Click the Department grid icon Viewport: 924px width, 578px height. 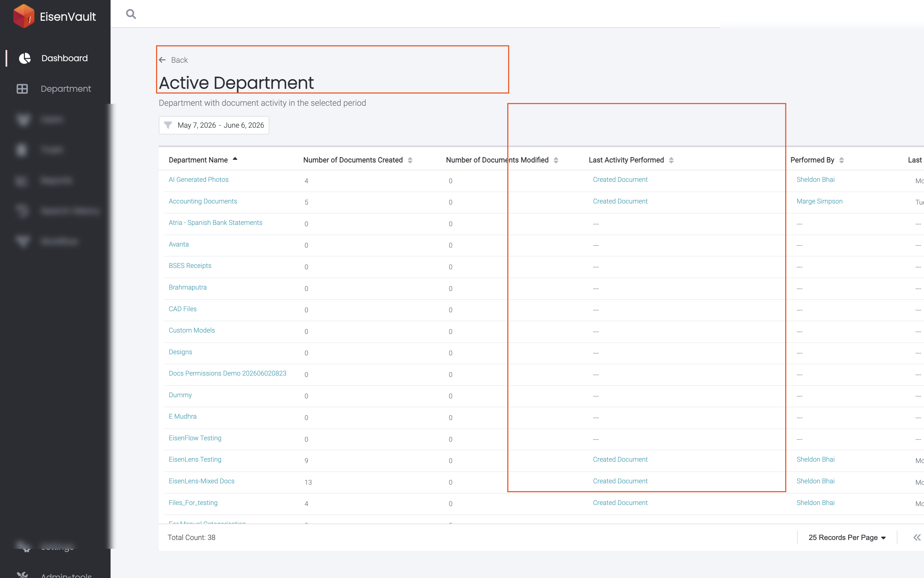pyautogui.click(x=22, y=89)
